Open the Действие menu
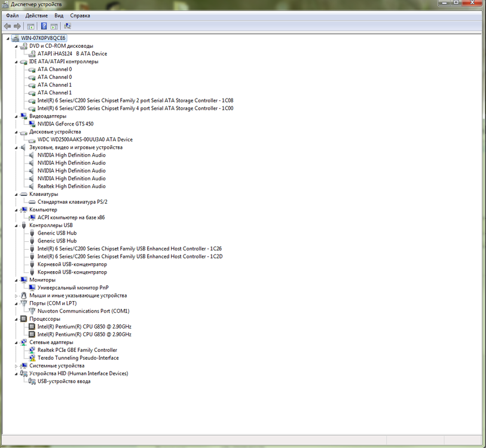This screenshot has height=448, width=486. [36, 16]
